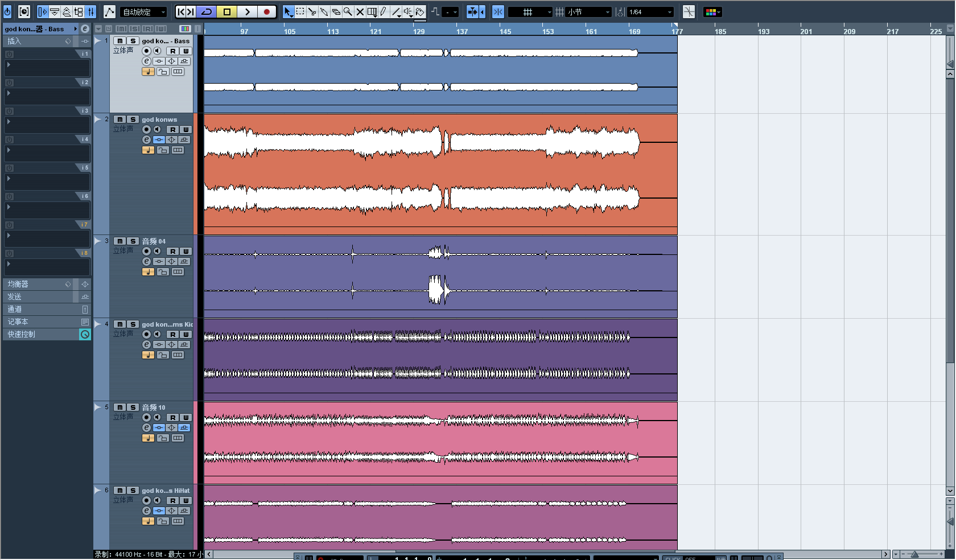Open the Nudge/transpose value dropdown
The width and height of the screenshot is (956, 560).
[450, 11]
